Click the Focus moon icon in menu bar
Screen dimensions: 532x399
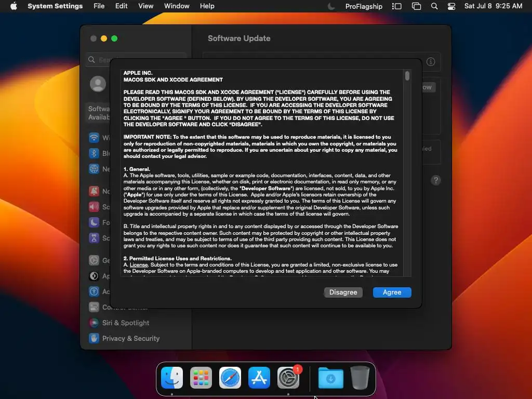331,6
